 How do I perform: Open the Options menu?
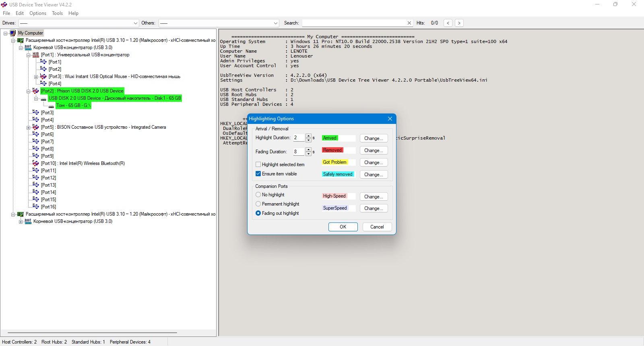pyautogui.click(x=38, y=13)
